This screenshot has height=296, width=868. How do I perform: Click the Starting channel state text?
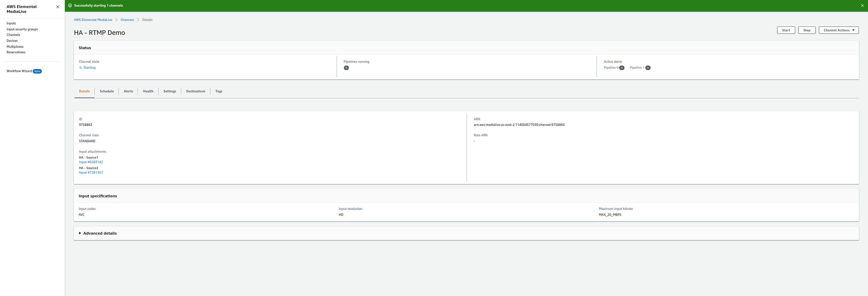click(x=89, y=68)
